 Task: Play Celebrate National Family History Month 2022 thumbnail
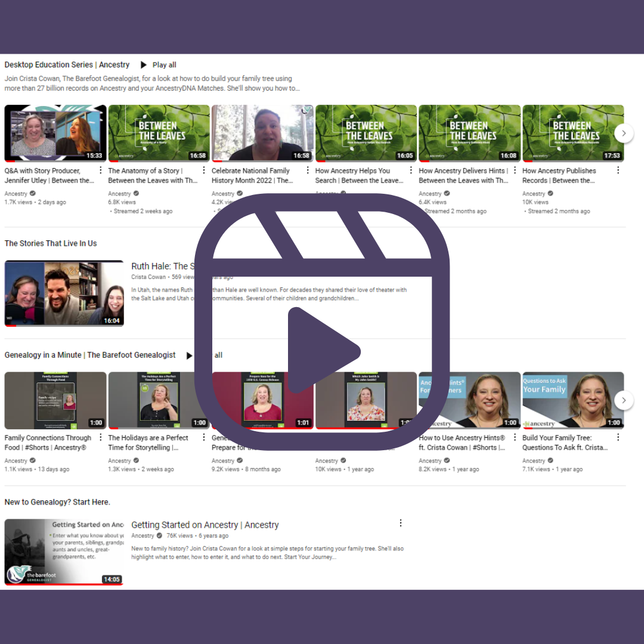(x=262, y=134)
